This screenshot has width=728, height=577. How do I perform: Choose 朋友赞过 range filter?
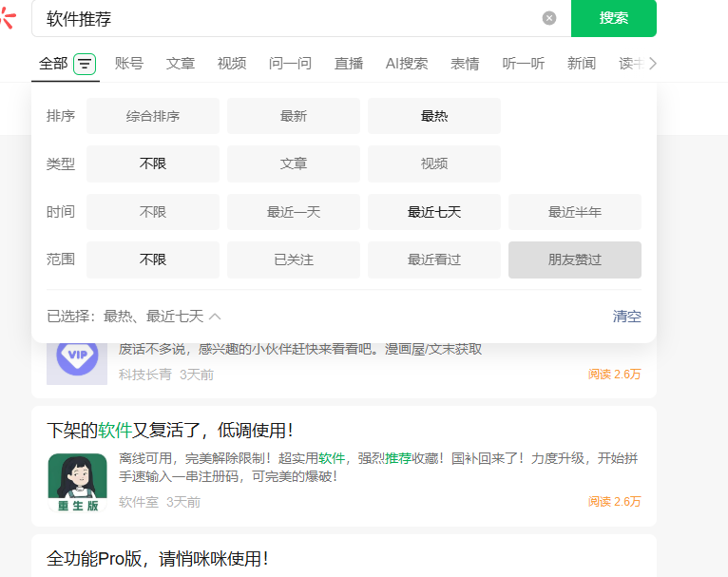(575, 260)
